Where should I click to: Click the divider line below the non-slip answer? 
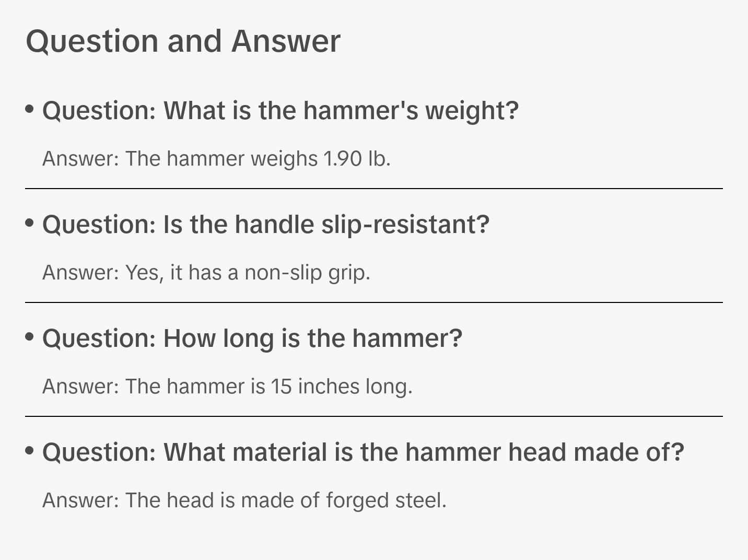click(x=374, y=302)
